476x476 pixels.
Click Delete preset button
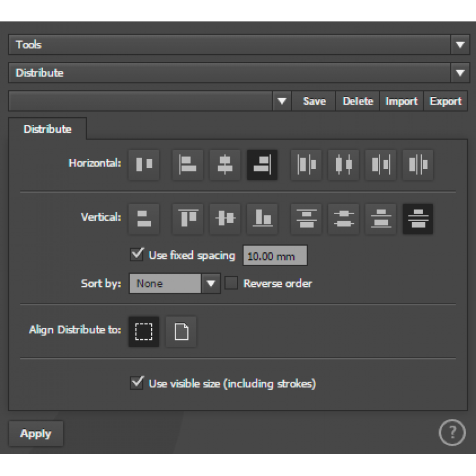[x=358, y=101]
